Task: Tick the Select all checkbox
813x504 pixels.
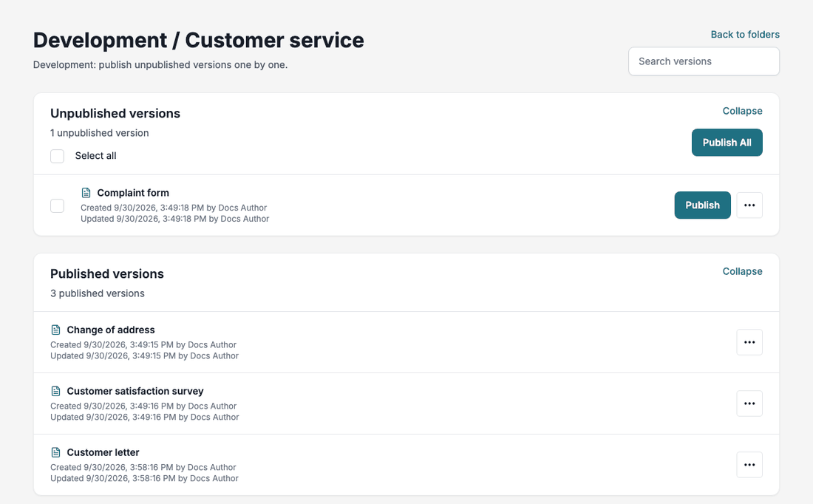Action: (x=57, y=156)
